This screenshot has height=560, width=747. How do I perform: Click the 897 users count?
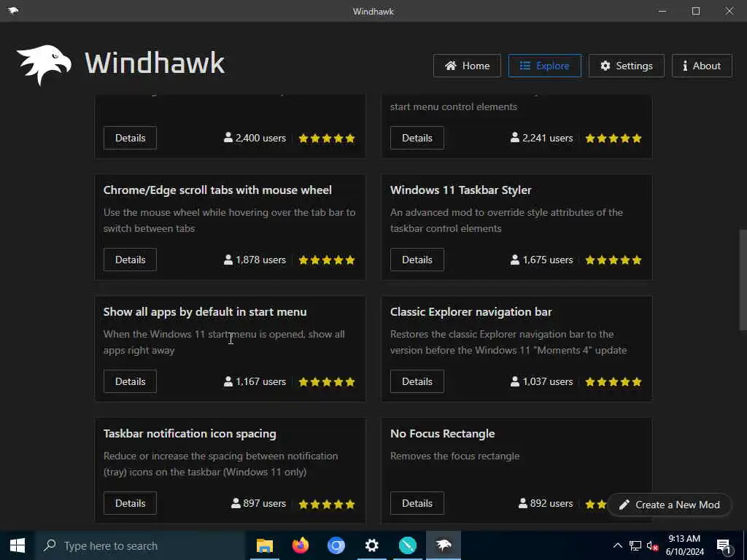259,503
